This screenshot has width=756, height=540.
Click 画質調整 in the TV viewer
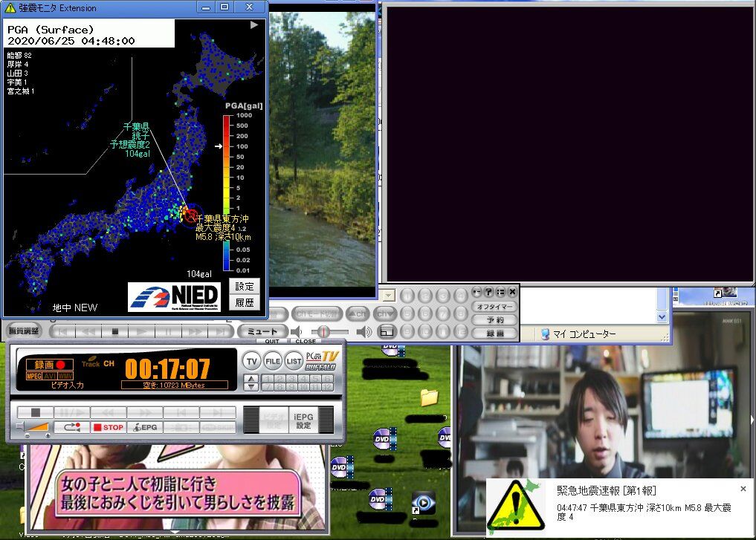click(24, 331)
